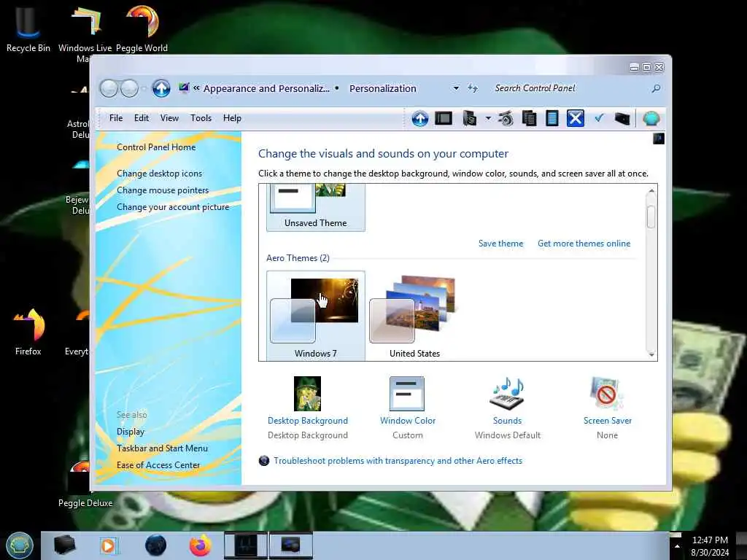Click Troubleshoot problems with transparency link
This screenshot has height=560, width=747.
click(x=398, y=461)
